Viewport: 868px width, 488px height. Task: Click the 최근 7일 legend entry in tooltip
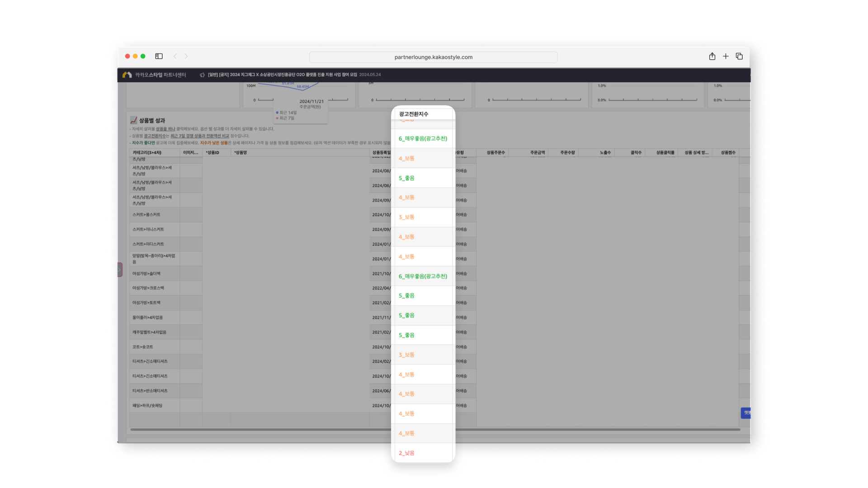[x=285, y=118]
